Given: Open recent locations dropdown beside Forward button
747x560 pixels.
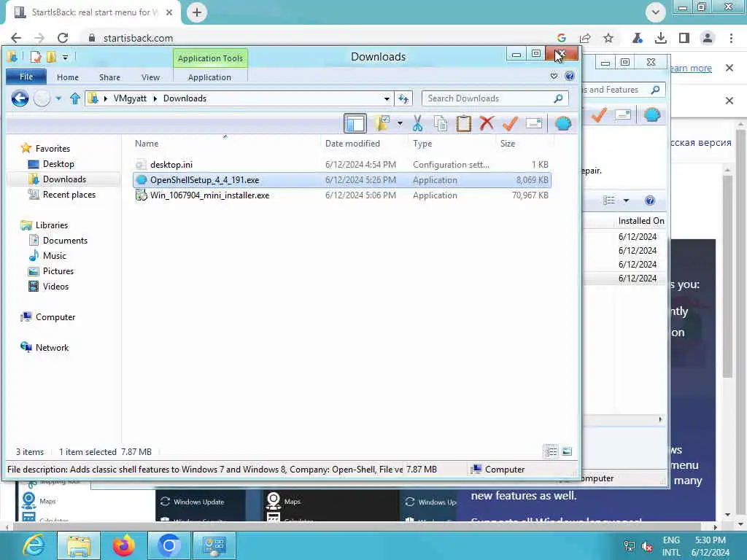Looking at the screenshot, I should (58, 98).
